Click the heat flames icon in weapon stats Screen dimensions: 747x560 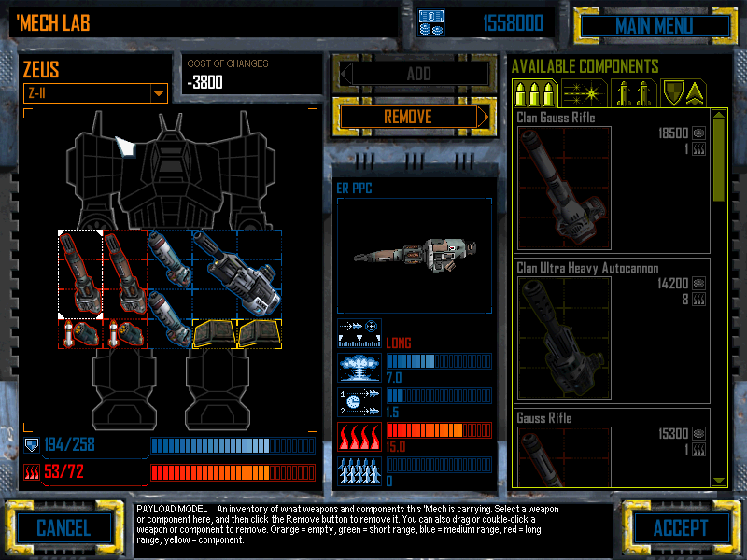(359, 437)
